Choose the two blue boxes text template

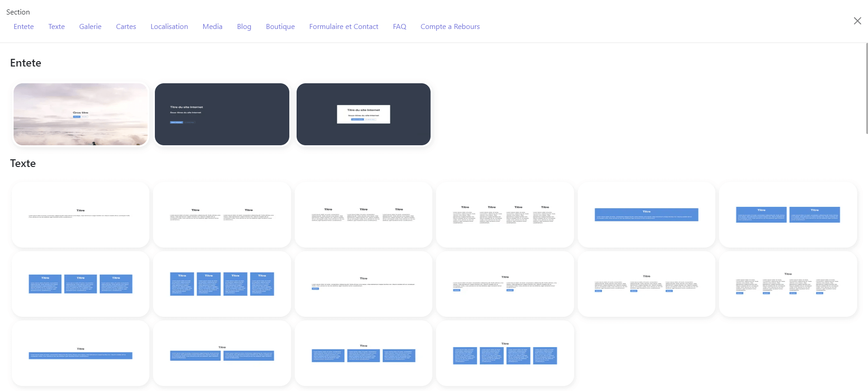pos(788,215)
